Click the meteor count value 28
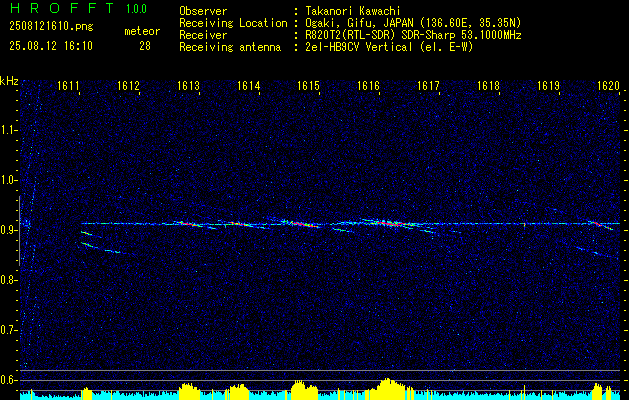 pyautogui.click(x=145, y=46)
